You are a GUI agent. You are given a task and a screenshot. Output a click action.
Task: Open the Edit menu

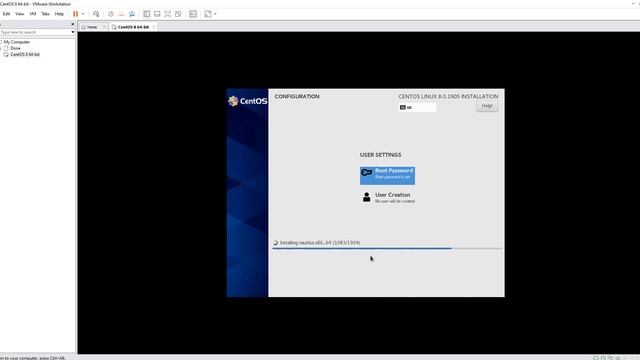tap(7, 14)
